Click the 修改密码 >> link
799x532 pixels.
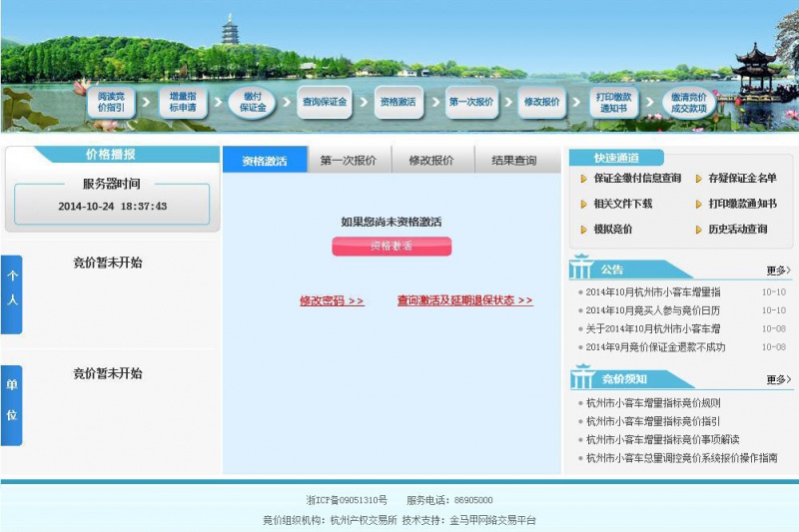pyautogui.click(x=332, y=300)
